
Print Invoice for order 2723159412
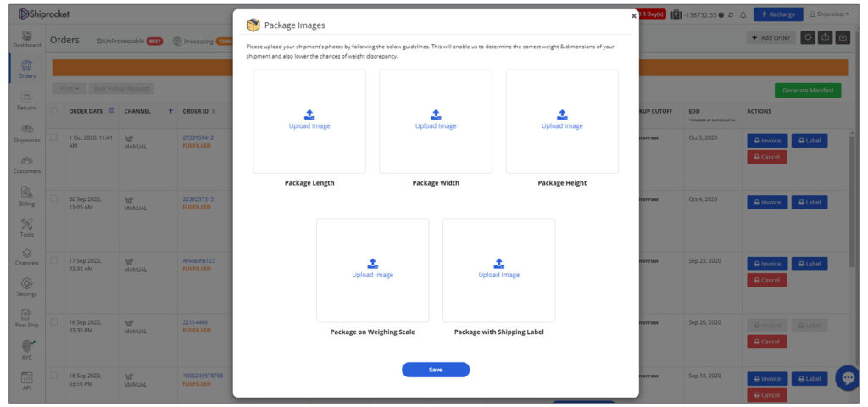click(x=767, y=141)
